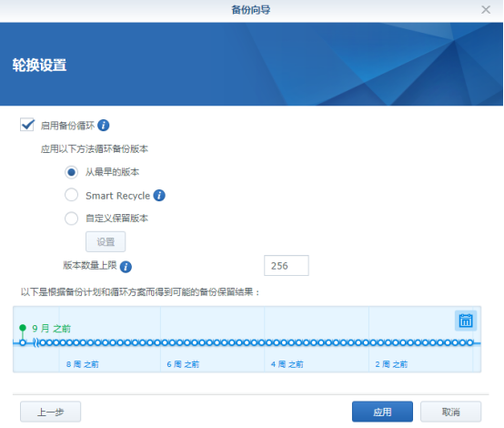Click the 8 周 之前 timeline label
504x428 pixels.
tap(83, 364)
